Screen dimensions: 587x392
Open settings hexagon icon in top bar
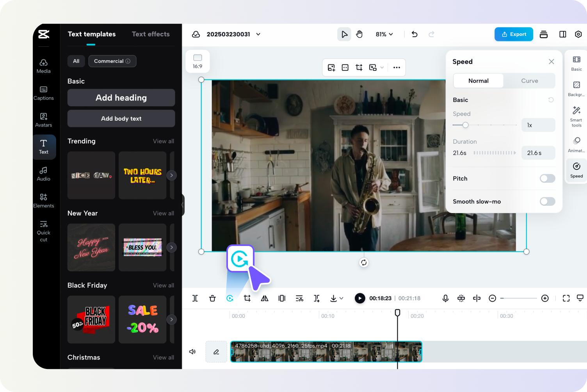point(578,34)
